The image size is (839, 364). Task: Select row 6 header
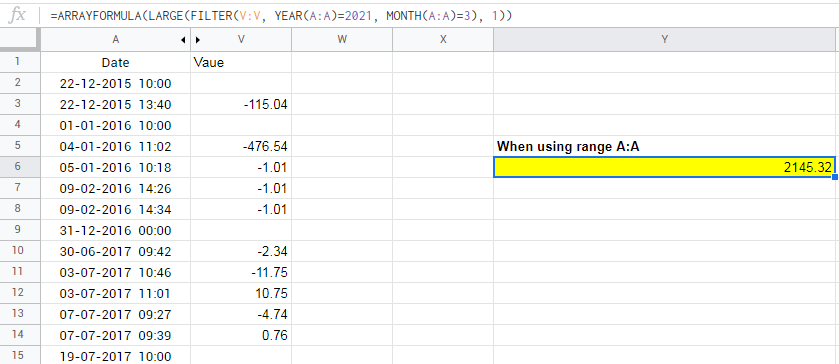pyautogui.click(x=20, y=167)
